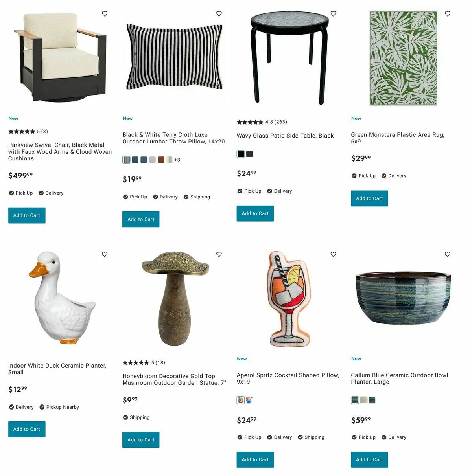
Task: Add Green Monstera rug to cart
Action: coord(369,198)
